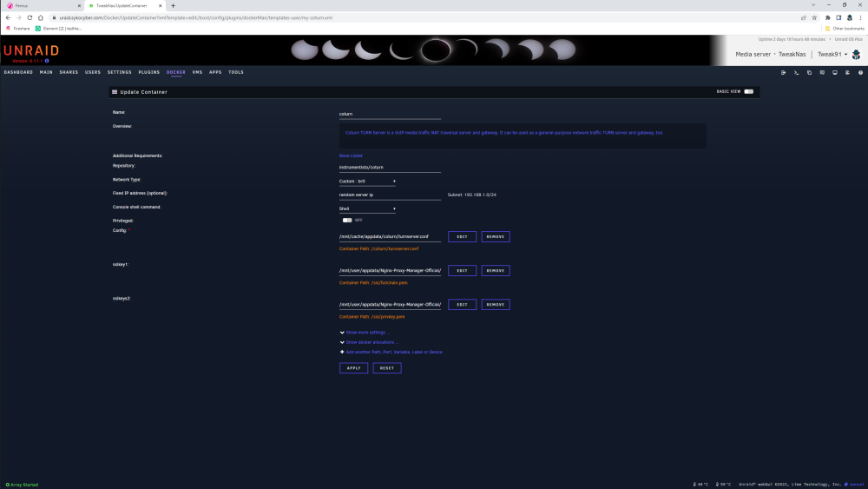Toggle the Privileged switch
This screenshot has width=868, height=489.
pos(347,221)
